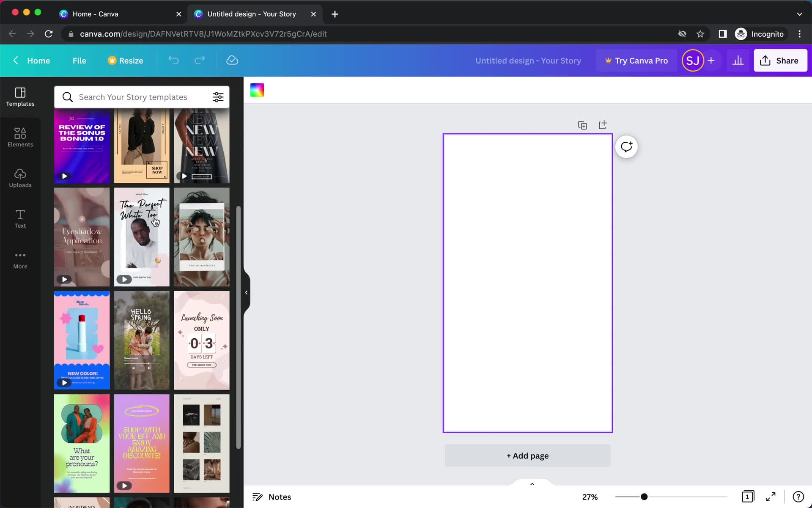The height and width of the screenshot is (508, 812).
Task: Click the search magnifier icon
Action: (x=68, y=97)
